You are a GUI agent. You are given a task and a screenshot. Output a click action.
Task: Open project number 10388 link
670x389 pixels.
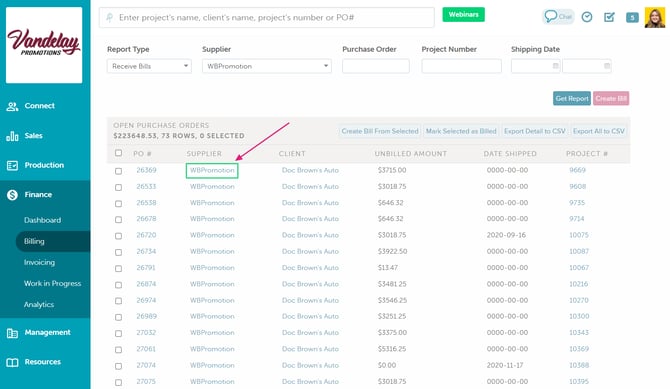pos(579,365)
